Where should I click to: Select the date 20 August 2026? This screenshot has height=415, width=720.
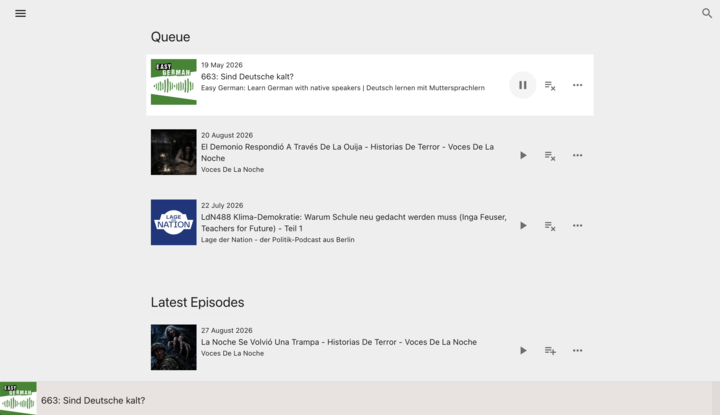click(227, 135)
